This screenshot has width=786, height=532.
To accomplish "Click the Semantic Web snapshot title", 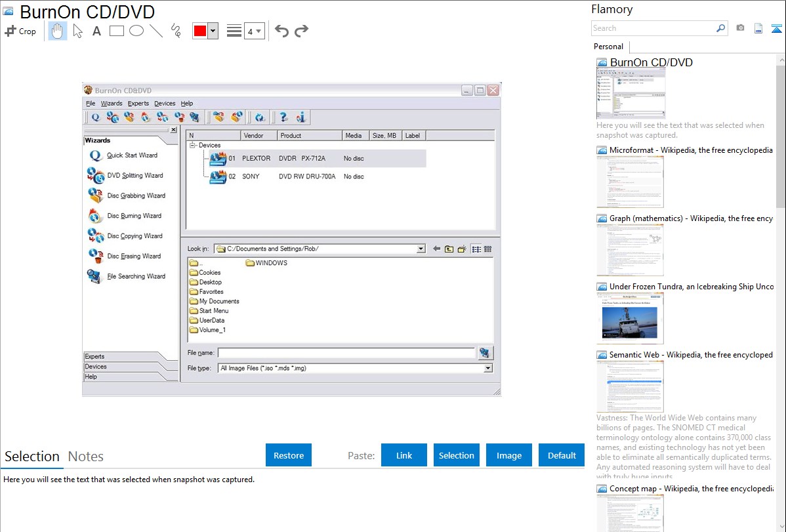I will 691,355.
